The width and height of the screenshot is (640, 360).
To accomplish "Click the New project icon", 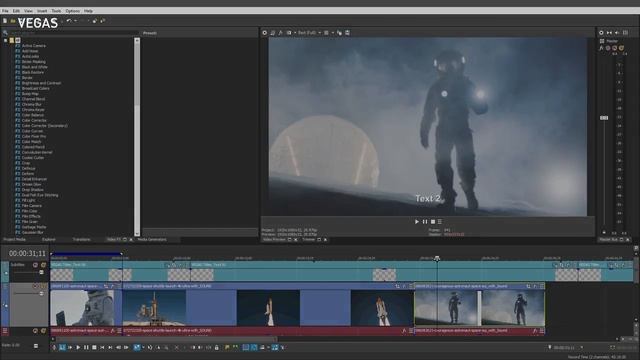I will (5, 21).
